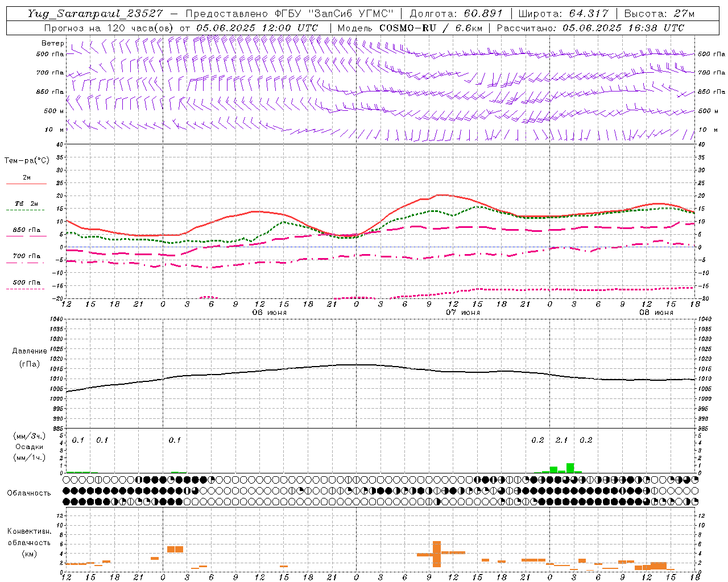Click the Осадки panel label
728x582 pixels.
29,447
